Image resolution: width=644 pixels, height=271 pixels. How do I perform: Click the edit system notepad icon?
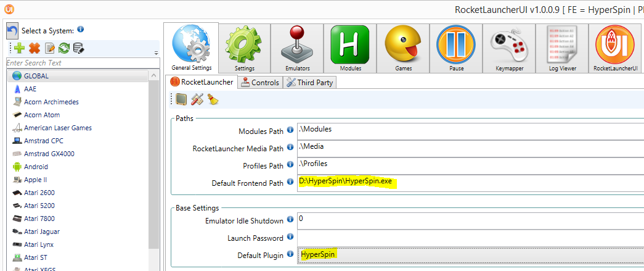(50, 48)
